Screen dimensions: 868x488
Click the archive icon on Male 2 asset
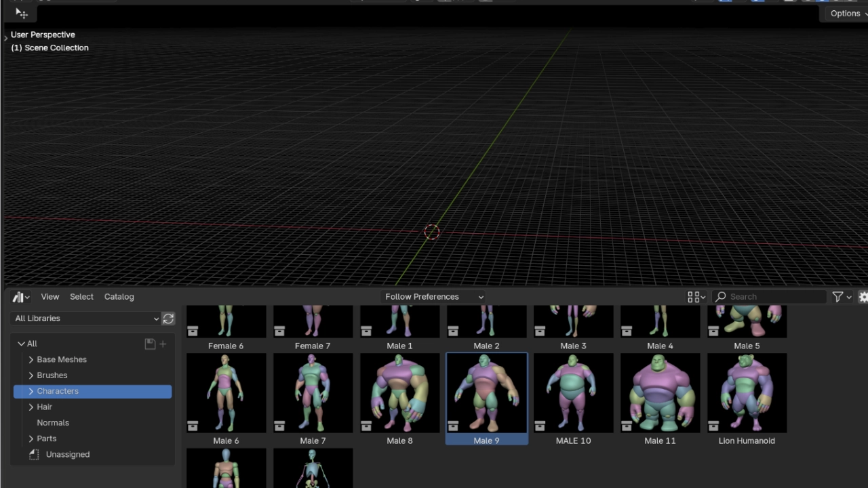tap(453, 331)
